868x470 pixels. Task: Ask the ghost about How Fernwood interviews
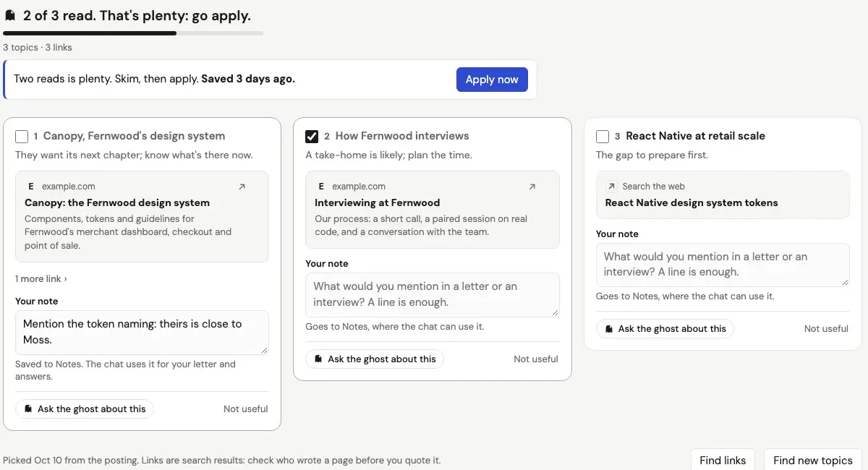[375, 359]
